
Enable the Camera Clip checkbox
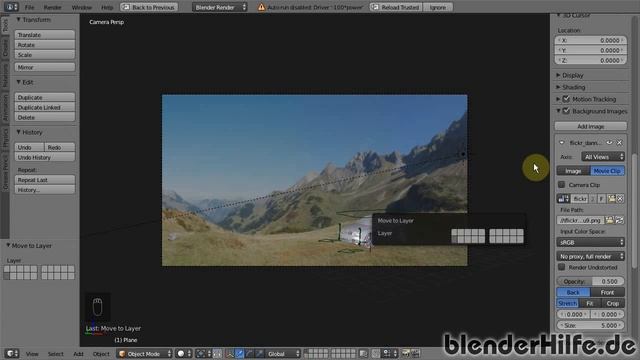(562, 185)
